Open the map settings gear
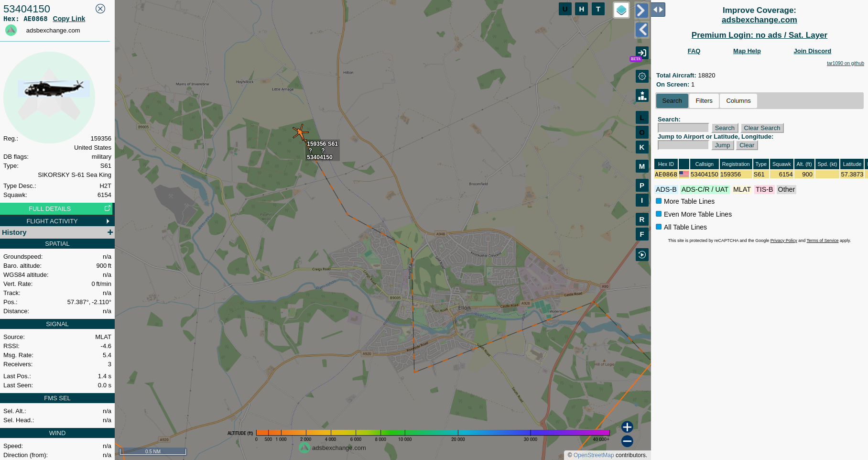 642,76
